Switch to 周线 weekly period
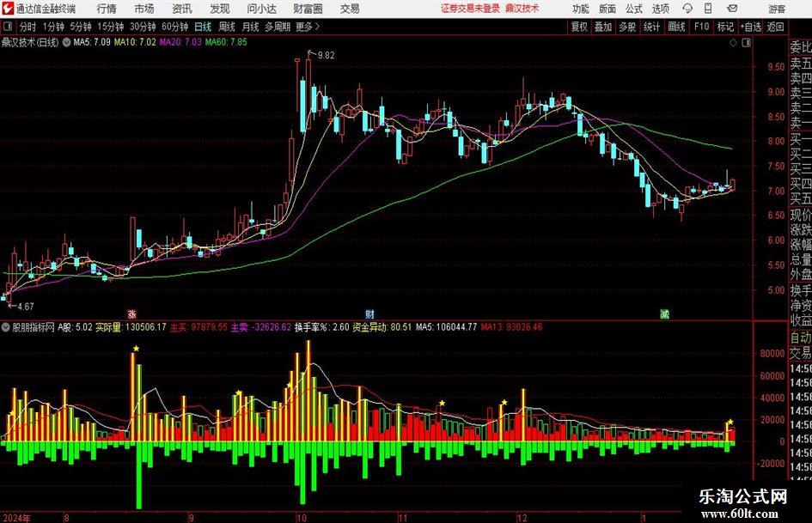The width and height of the screenshot is (812, 523). [x=226, y=27]
